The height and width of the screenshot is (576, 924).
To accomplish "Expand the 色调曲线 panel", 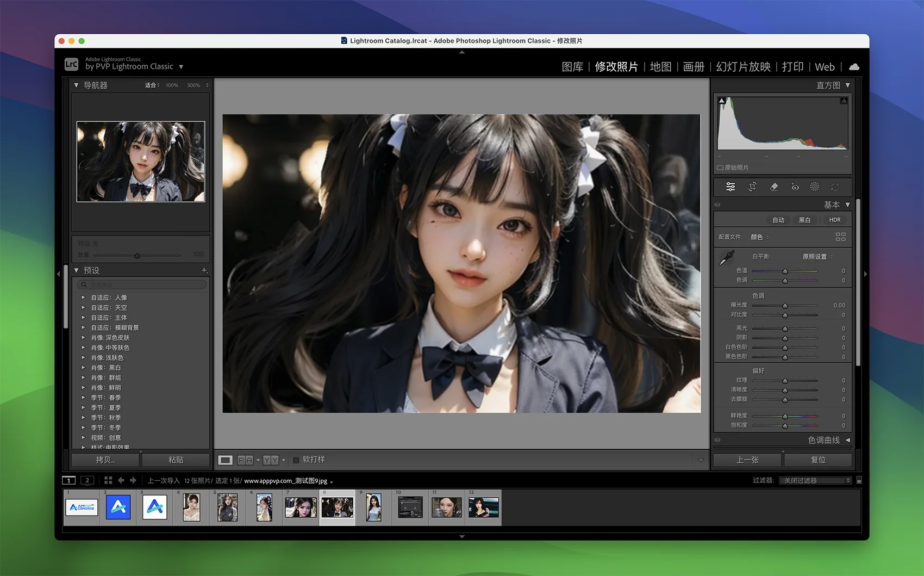I will (x=847, y=440).
